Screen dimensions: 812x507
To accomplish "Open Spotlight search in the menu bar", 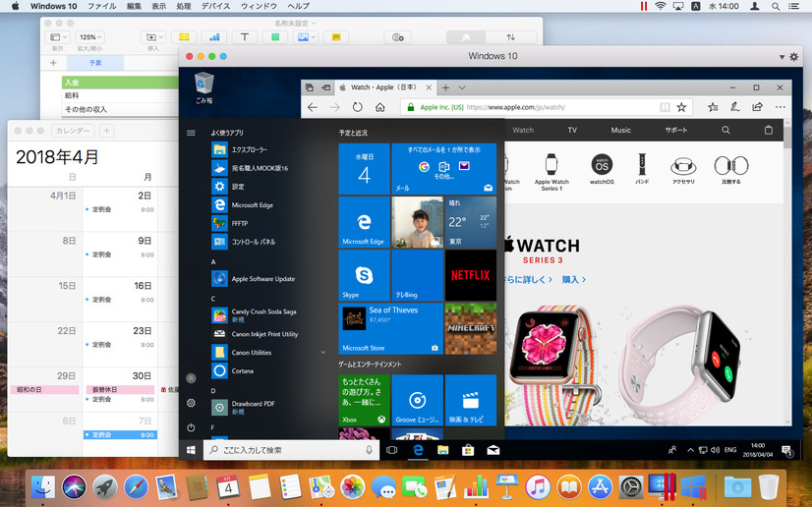I will (776, 6).
